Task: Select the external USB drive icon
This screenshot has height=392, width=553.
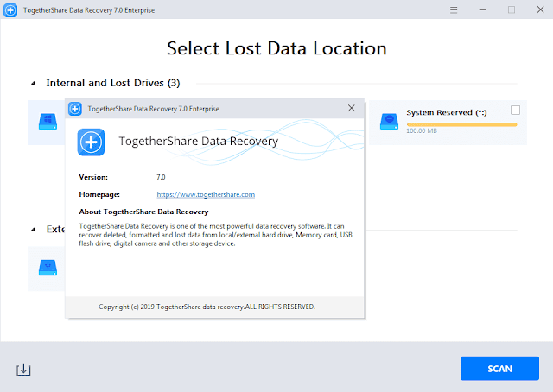Action: click(x=48, y=268)
